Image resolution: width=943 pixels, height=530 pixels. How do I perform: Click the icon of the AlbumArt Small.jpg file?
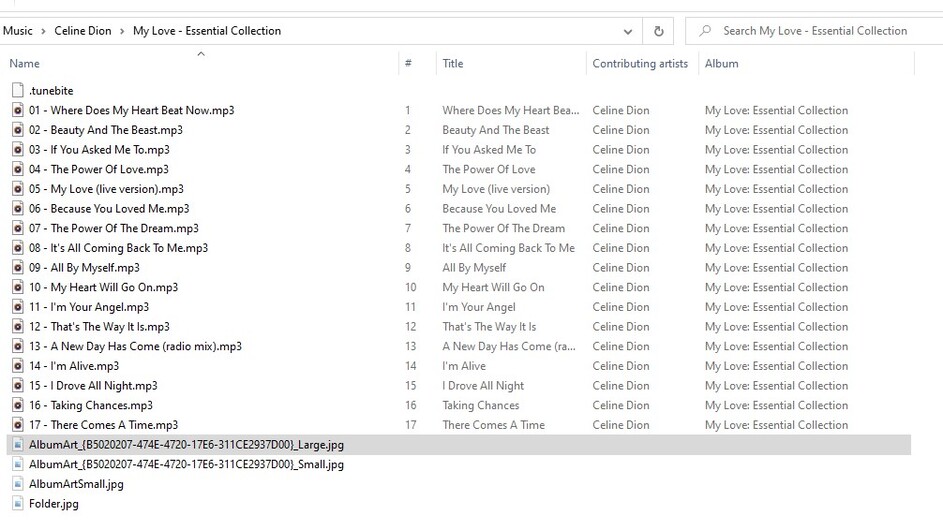pos(18,464)
